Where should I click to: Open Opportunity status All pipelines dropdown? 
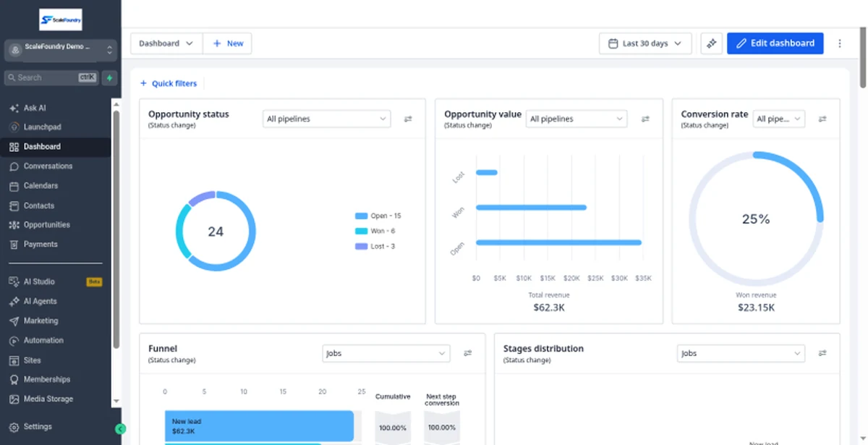click(326, 119)
